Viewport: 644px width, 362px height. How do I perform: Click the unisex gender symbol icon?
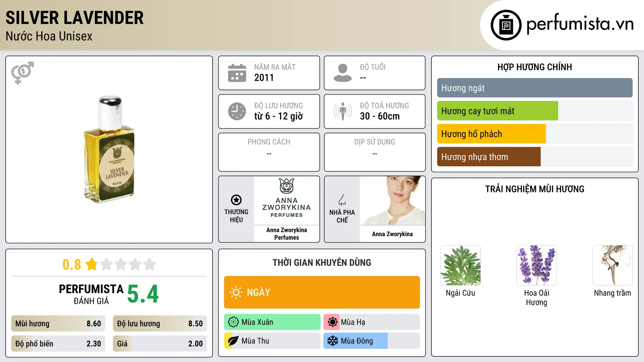click(x=22, y=73)
